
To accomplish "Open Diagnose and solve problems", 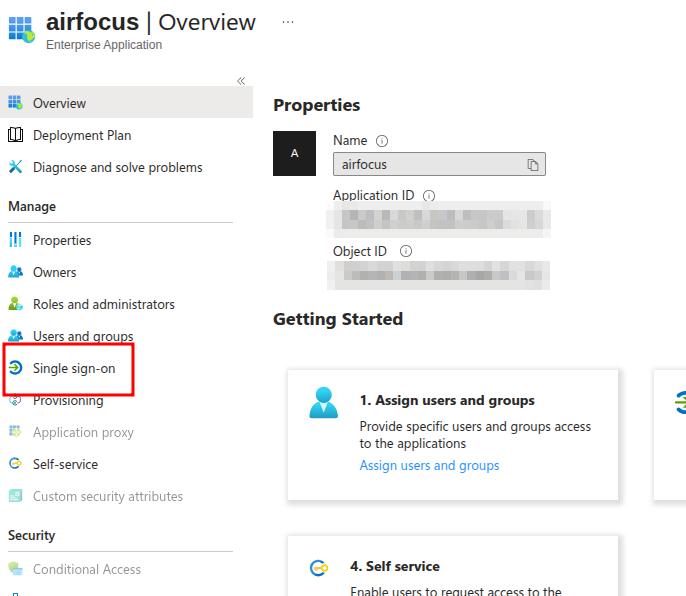I will click(x=118, y=167).
